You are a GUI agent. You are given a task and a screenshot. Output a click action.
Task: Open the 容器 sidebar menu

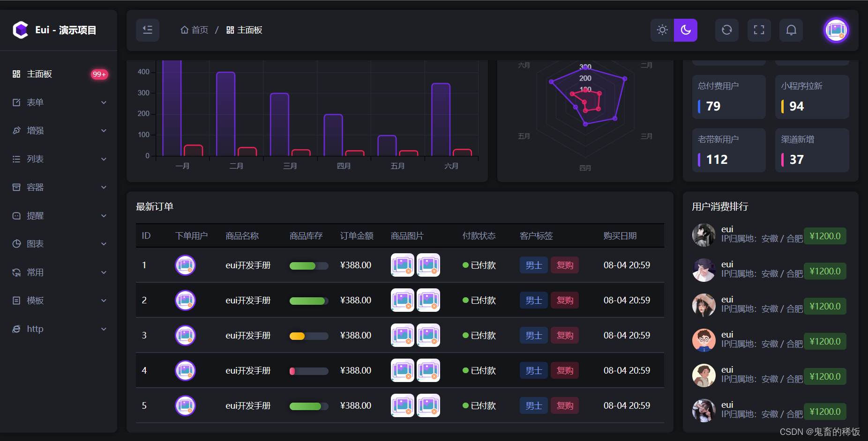(x=59, y=187)
